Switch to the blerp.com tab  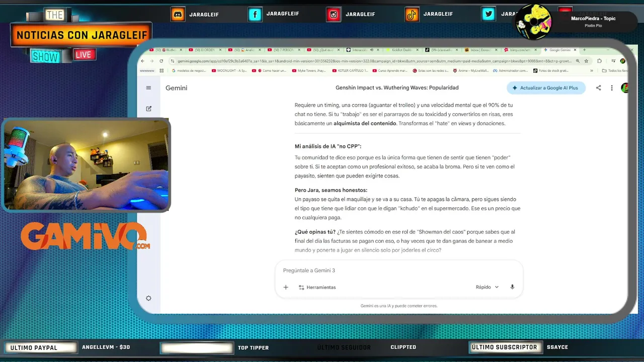(521, 50)
